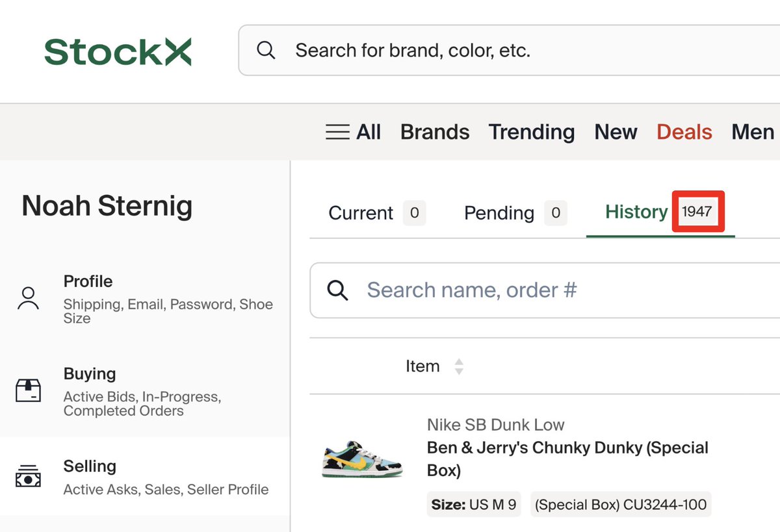Focus the brand, color search field

[x=520, y=50]
